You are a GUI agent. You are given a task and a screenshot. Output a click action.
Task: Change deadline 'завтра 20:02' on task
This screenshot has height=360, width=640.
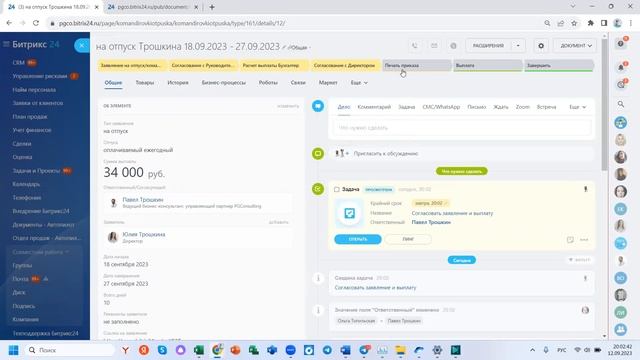click(431, 203)
